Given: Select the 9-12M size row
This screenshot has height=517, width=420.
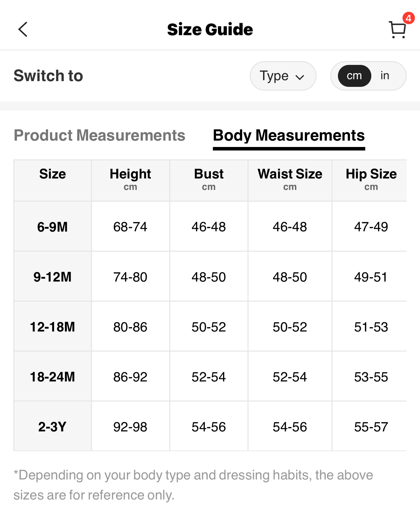Looking at the screenshot, I should tap(52, 277).
